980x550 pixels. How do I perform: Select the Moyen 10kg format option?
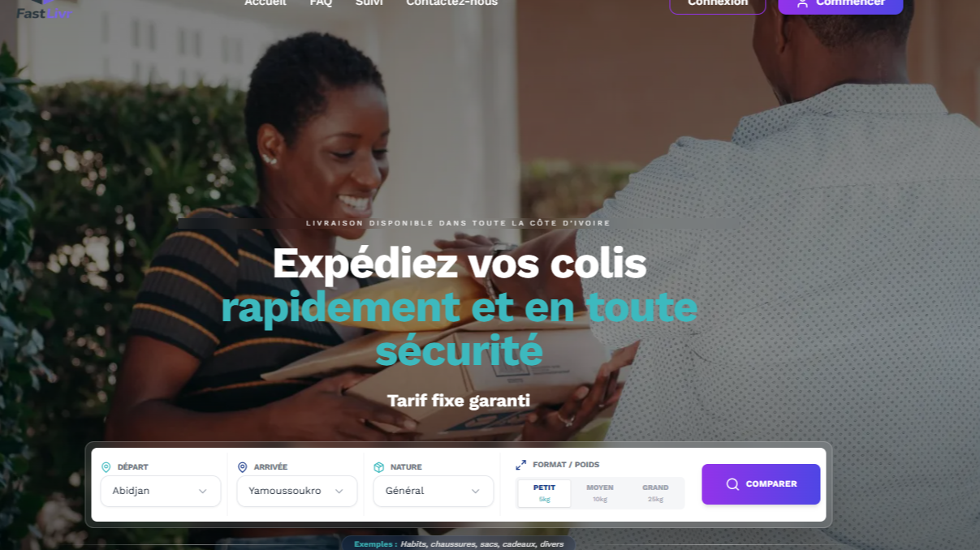(x=600, y=493)
